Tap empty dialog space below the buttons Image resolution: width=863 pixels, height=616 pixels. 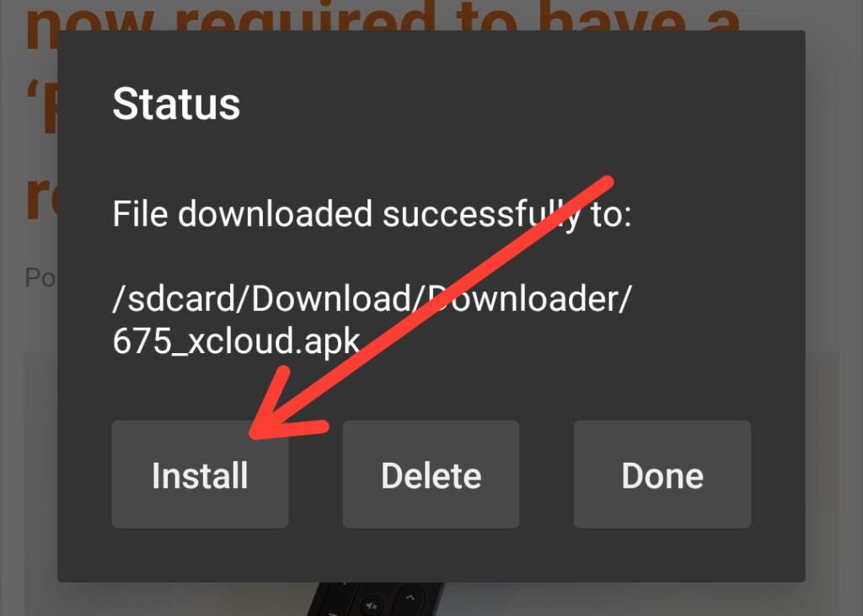tap(431, 554)
